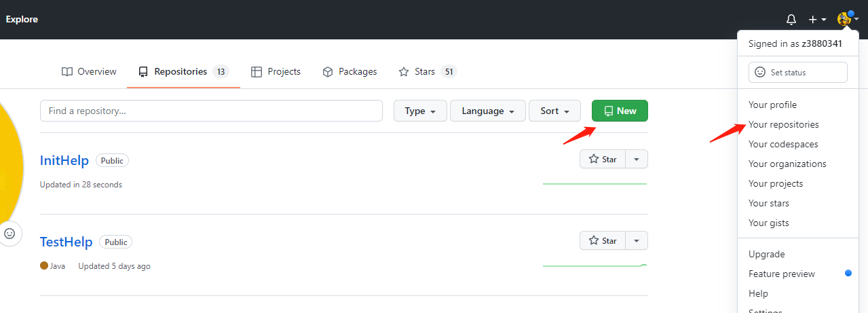This screenshot has height=313, width=868.
Task: Click Explore in the top bar
Action: (x=22, y=19)
